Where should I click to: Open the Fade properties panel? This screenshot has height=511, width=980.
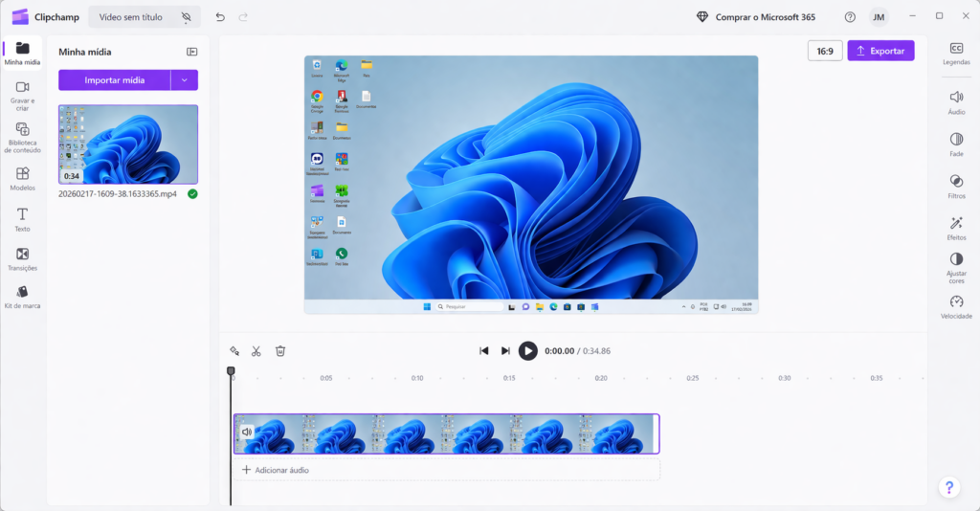coord(956,144)
